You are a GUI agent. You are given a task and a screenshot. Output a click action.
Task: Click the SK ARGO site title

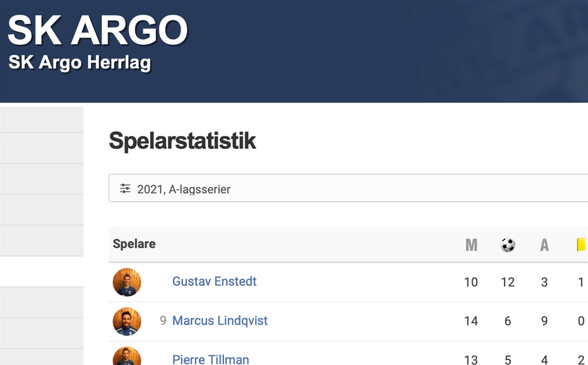click(x=98, y=30)
